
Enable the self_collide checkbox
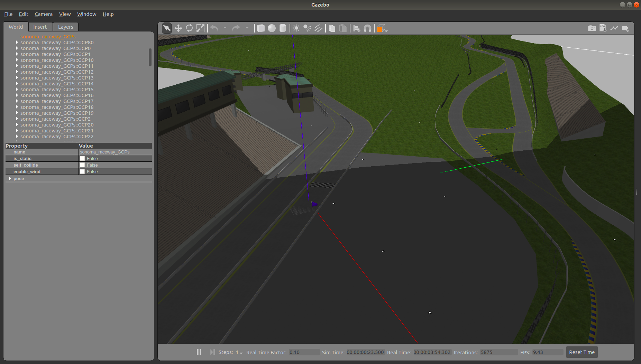pos(82,165)
